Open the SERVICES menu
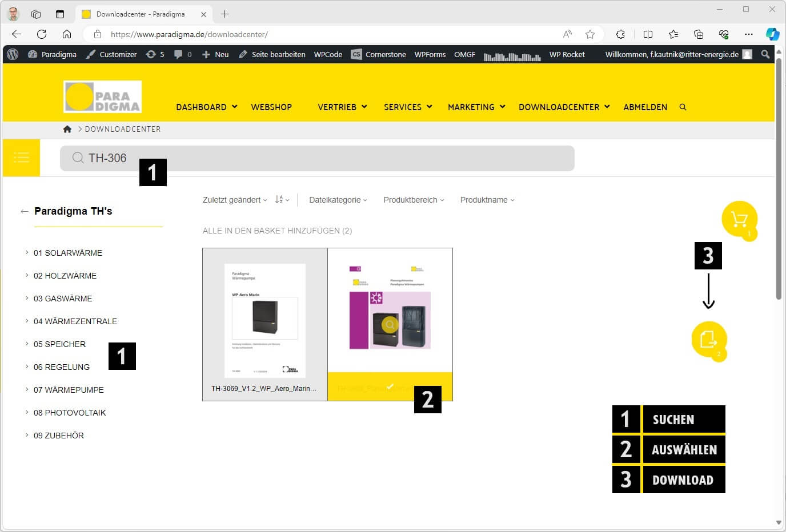 408,107
